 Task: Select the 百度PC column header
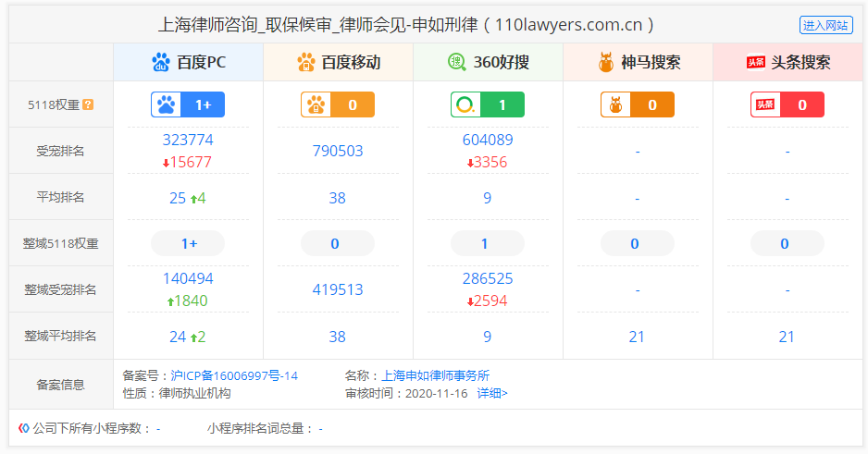point(188,62)
